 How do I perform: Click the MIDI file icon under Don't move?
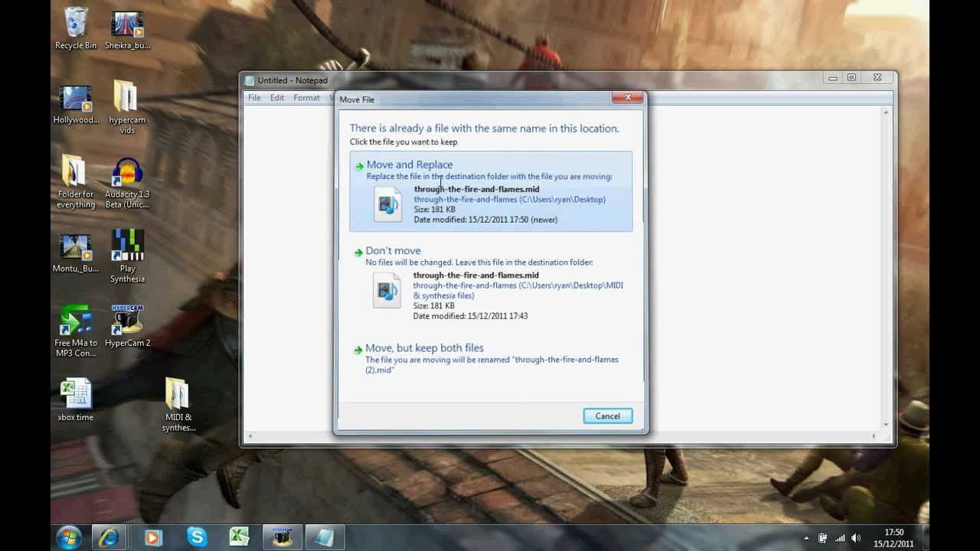click(x=387, y=291)
